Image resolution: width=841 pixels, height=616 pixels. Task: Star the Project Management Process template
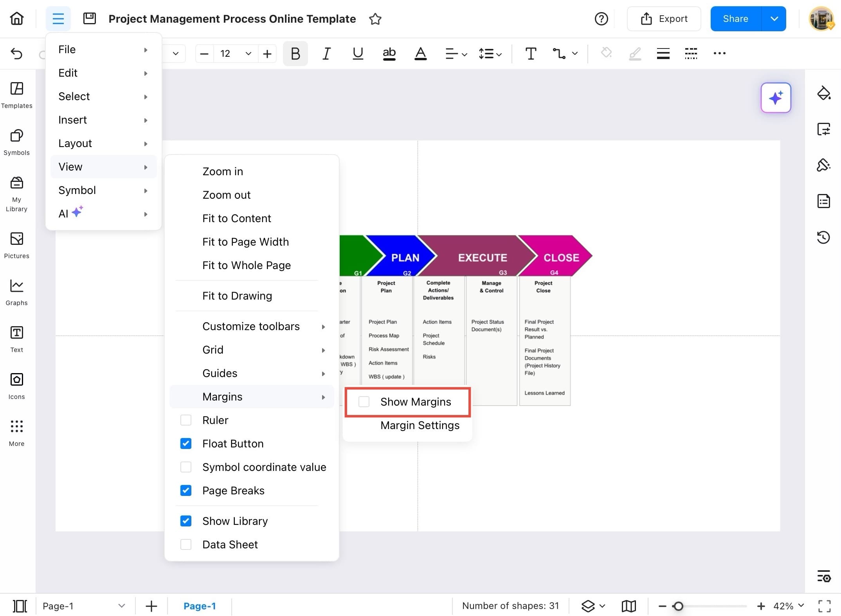(x=375, y=18)
